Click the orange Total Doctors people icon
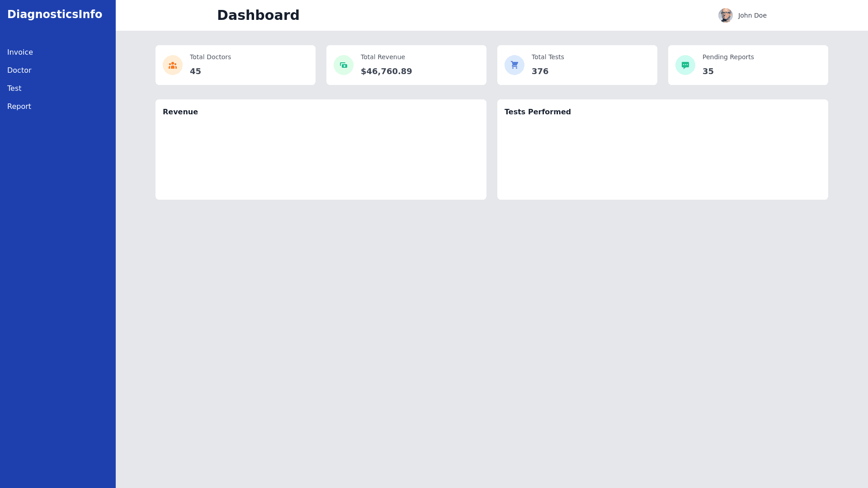Viewport: 868px width, 488px height. 173,65
